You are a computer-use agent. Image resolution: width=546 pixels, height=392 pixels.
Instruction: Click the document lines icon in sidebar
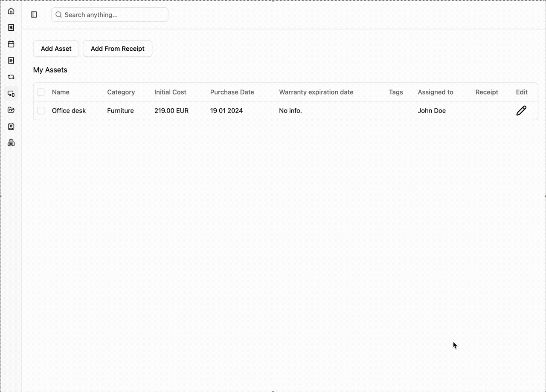pyautogui.click(x=11, y=61)
